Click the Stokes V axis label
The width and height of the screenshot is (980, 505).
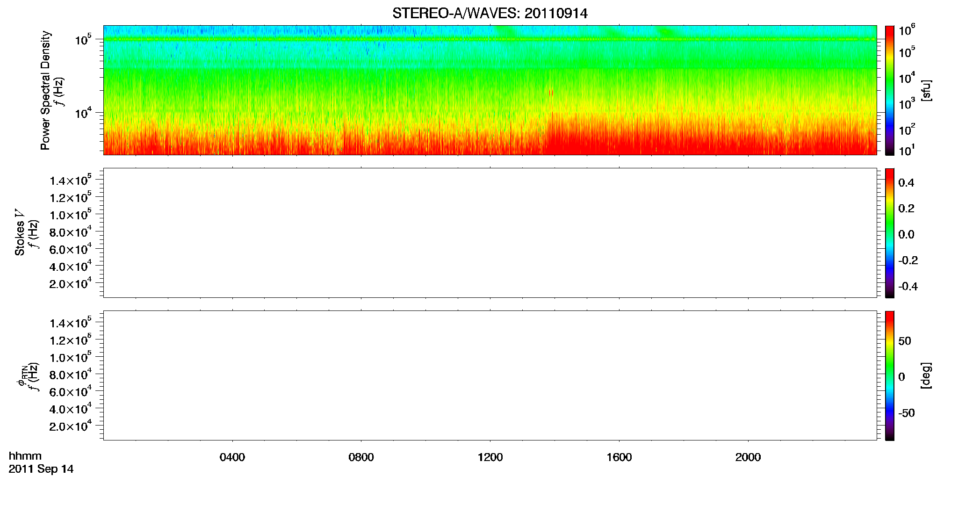[x=20, y=233]
